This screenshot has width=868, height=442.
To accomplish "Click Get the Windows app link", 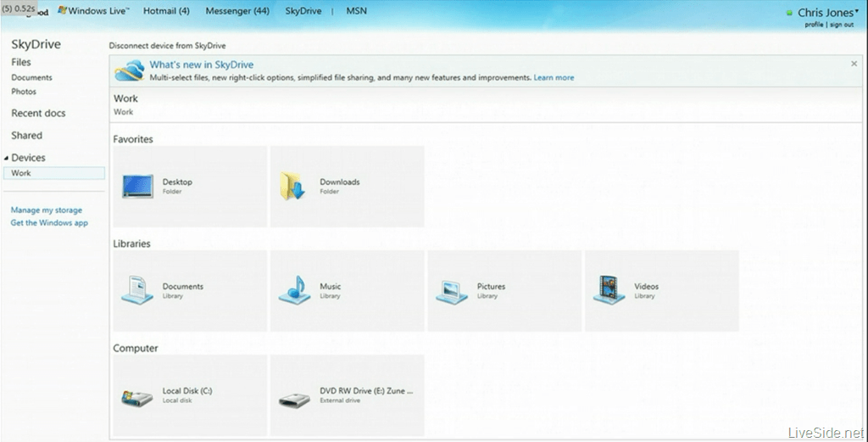I will 49,222.
